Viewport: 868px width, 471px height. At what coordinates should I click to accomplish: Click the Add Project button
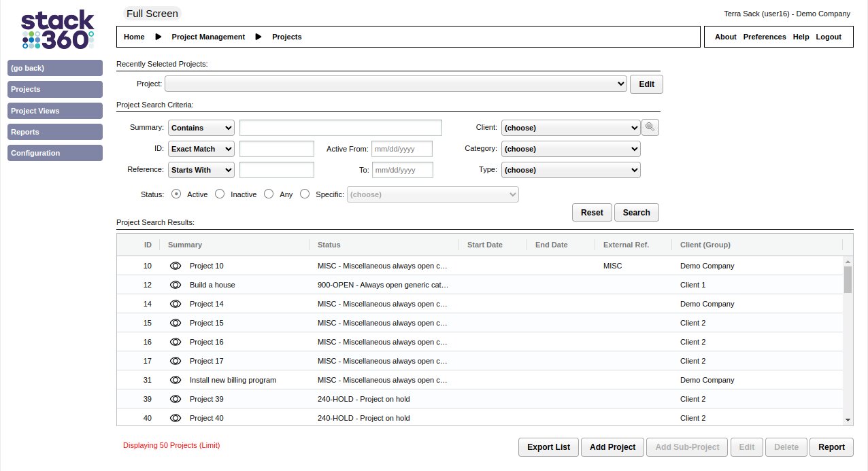click(612, 447)
